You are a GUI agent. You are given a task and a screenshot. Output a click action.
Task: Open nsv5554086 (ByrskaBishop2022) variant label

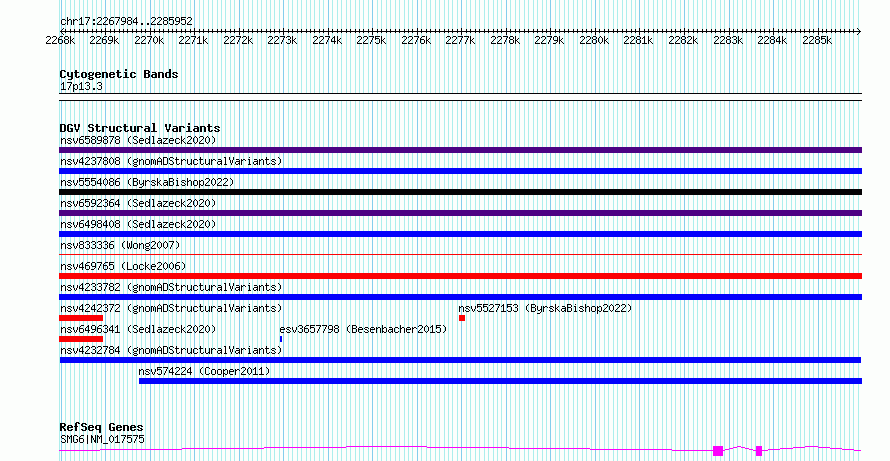[147, 182]
